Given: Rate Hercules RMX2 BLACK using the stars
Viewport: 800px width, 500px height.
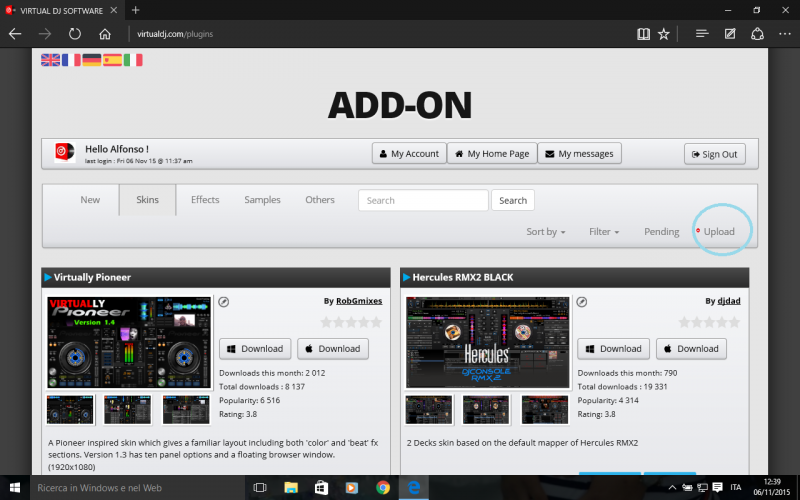Looking at the screenshot, I should [x=709, y=322].
